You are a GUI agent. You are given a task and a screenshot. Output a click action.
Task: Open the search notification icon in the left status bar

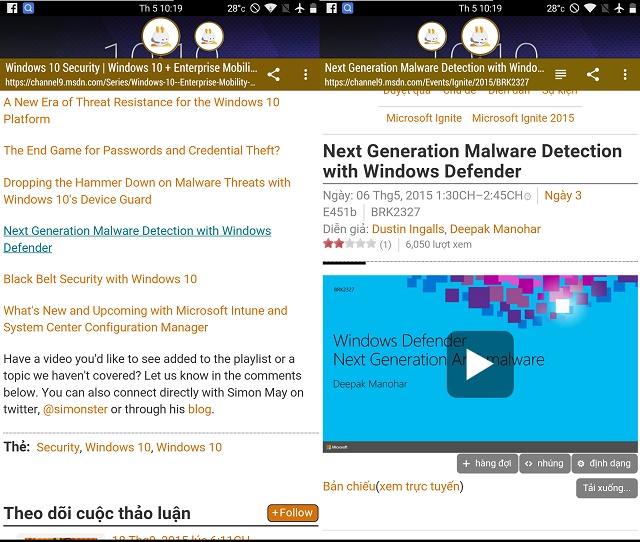pyautogui.click(x=28, y=8)
